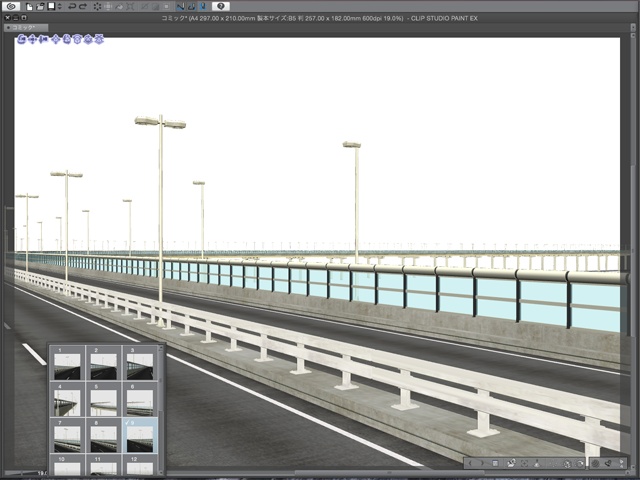This screenshot has width=640, height=480.
Task: Click light source sphere icon in launcher
Action: click(x=596, y=463)
